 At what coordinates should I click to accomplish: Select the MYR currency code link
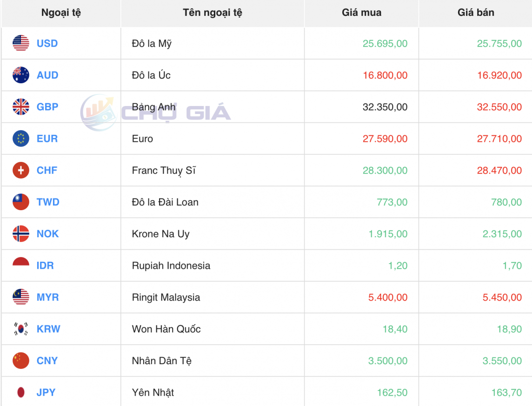pyautogui.click(x=47, y=297)
